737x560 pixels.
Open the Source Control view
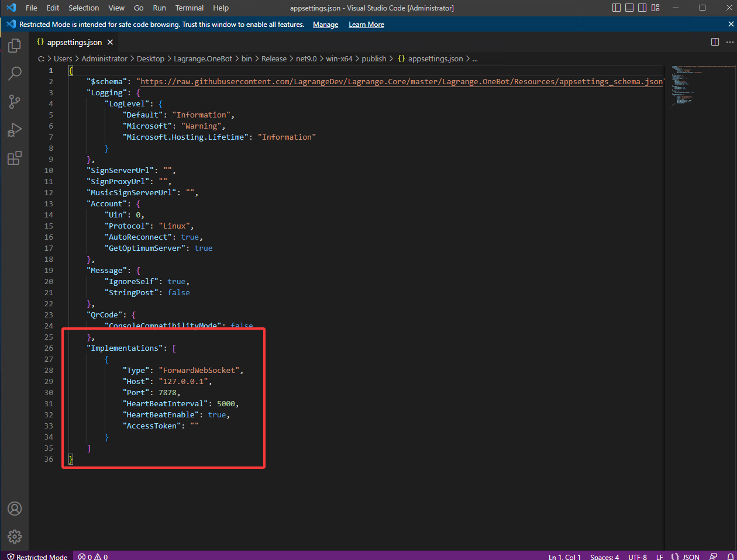point(15,102)
